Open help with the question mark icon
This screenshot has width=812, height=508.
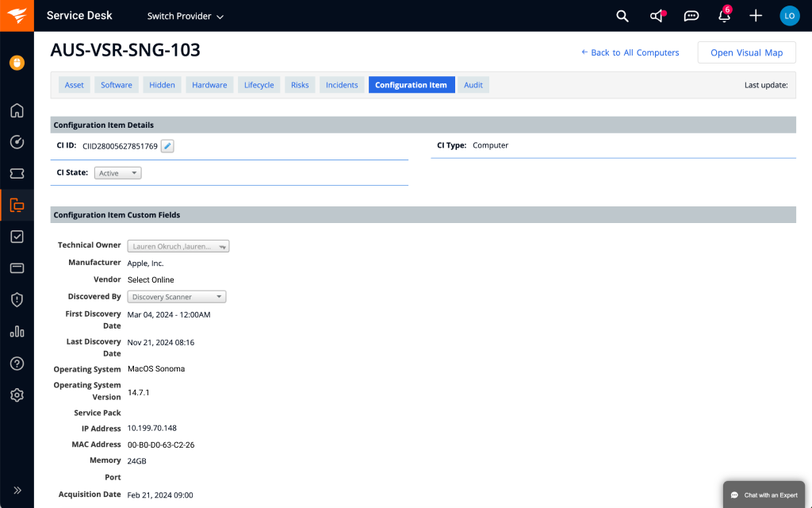(x=17, y=363)
